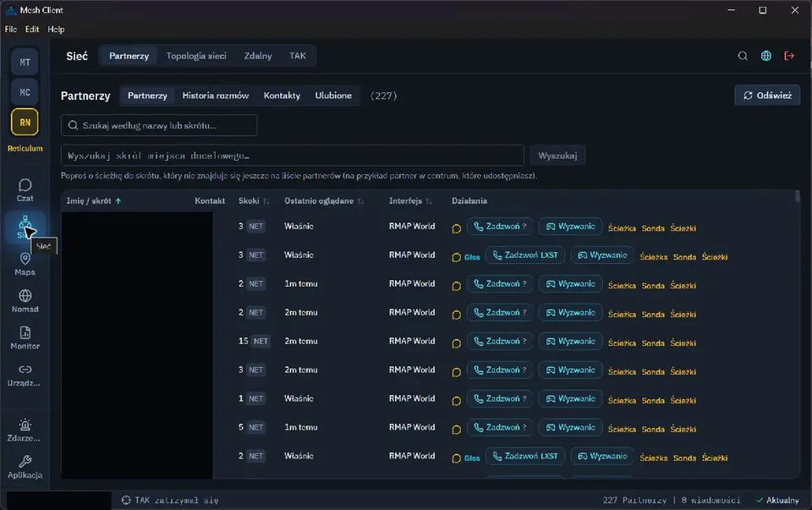Click the red logout icon in the header

tap(789, 56)
